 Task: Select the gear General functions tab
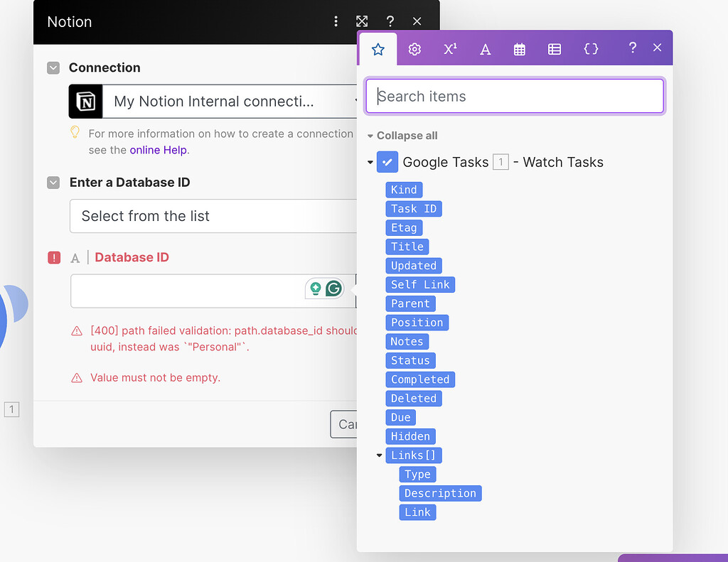414,48
